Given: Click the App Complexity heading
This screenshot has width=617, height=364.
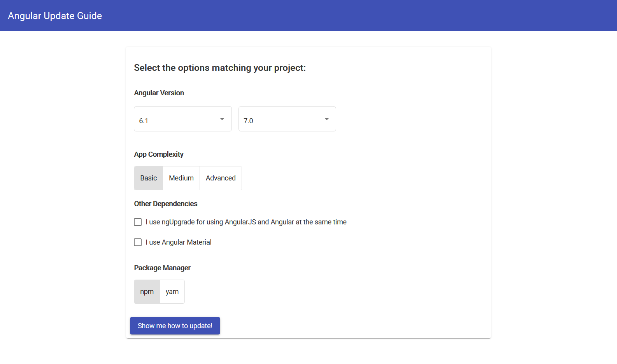Looking at the screenshot, I should (159, 154).
